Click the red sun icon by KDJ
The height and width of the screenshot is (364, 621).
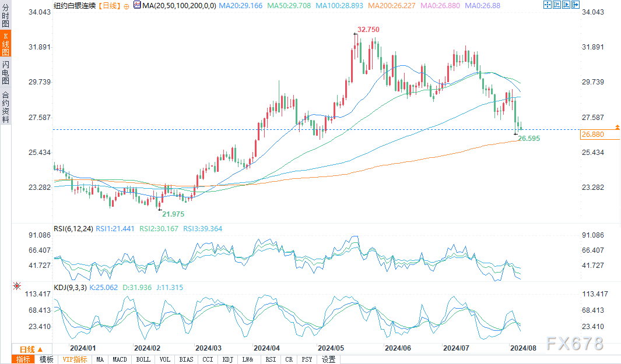17,286
